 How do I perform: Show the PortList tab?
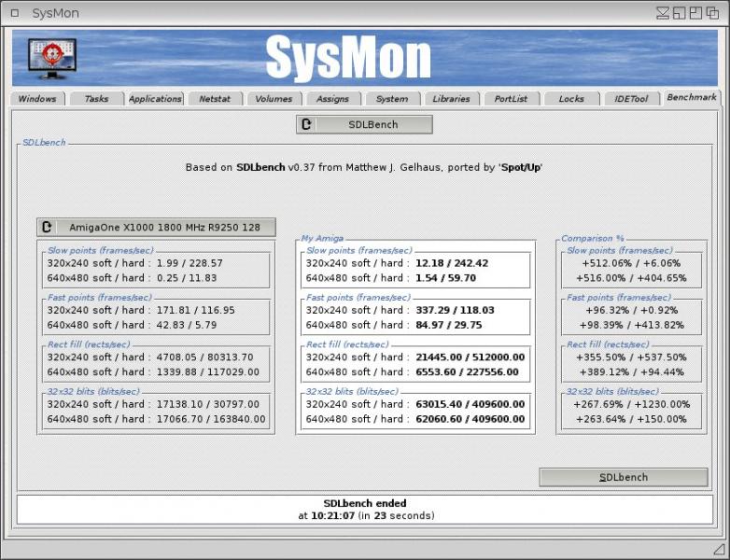[511, 99]
